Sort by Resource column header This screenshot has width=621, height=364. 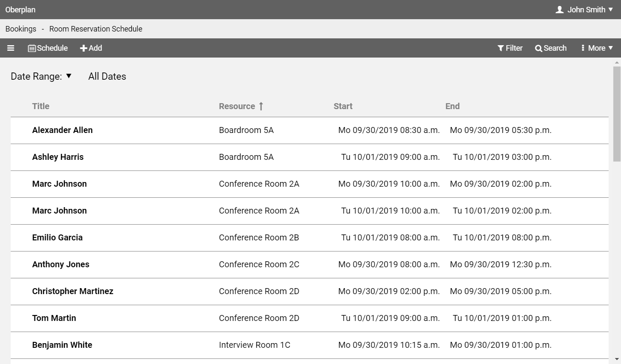tap(237, 106)
